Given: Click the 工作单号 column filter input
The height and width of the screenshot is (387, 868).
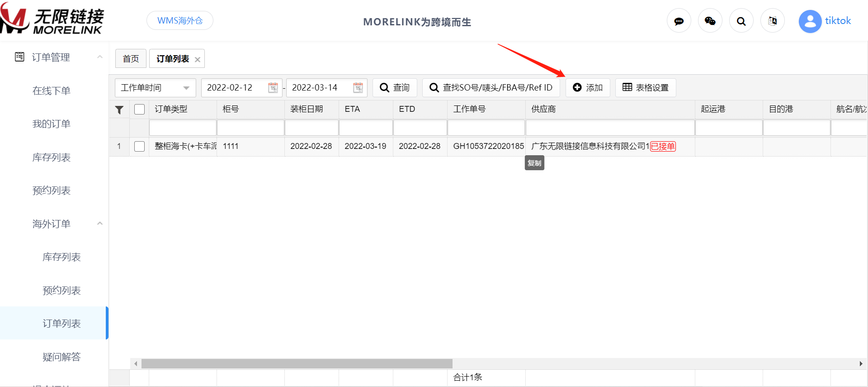Looking at the screenshot, I should click(486, 128).
